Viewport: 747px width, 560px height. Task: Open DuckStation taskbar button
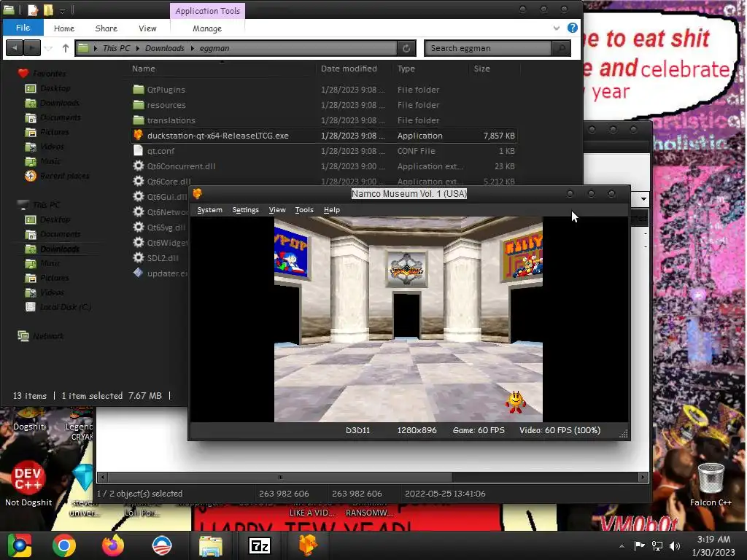click(x=309, y=545)
